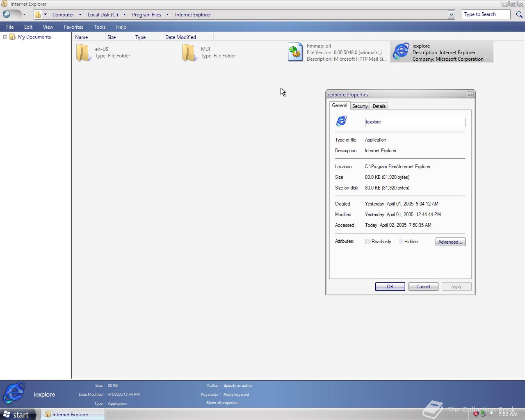Open the File menu
This screenshot has height=420, width=525.
pyautogui.click(x=10, y=27)
